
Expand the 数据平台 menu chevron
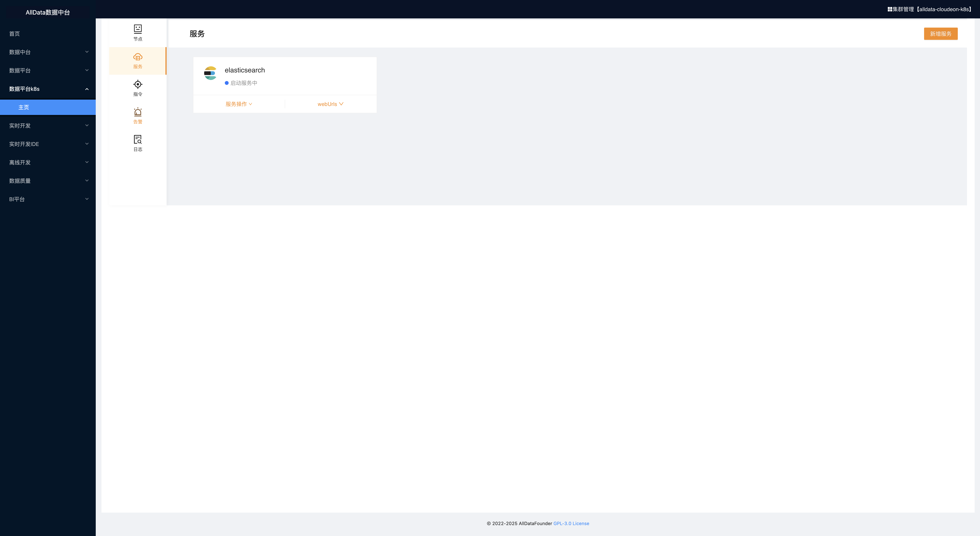click(87, 70)
